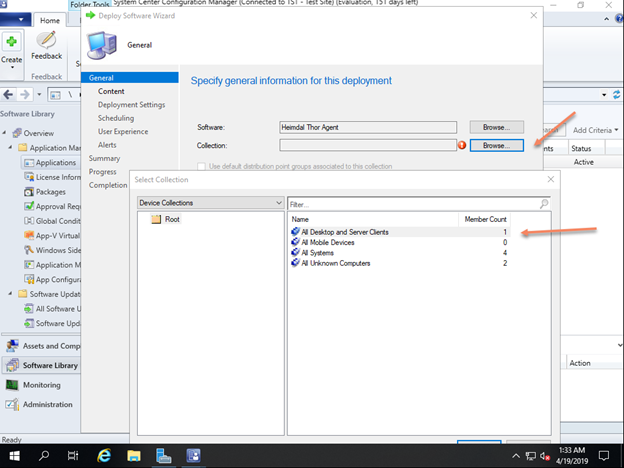Screen dimensions: 624x468
Task: Collapse Software Updates tree node
Action: [10, 294]
